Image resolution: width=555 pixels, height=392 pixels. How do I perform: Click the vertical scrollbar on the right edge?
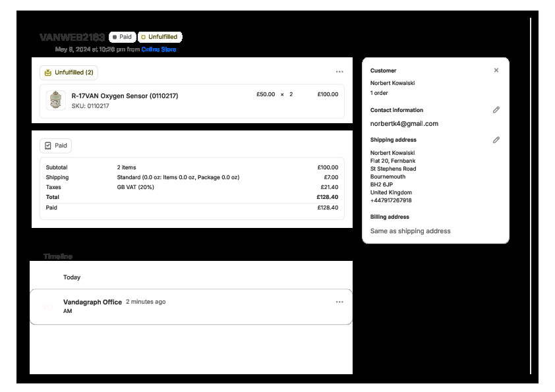(531, 198)
